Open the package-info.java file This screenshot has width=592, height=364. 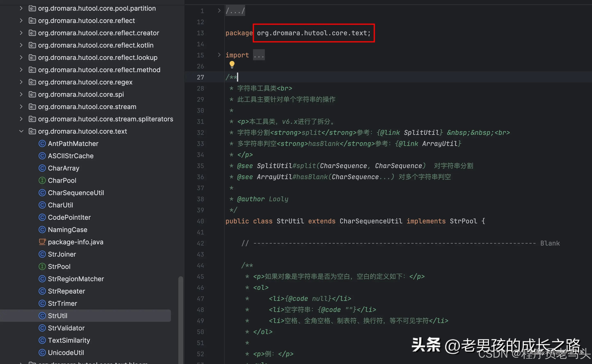click(75, 242)
